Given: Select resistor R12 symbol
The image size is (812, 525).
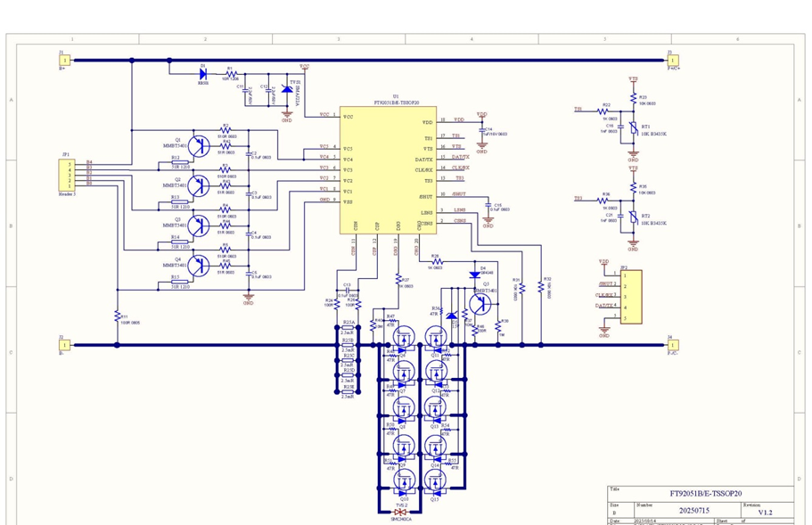Looking at the screenshot, I should point(180,162).
